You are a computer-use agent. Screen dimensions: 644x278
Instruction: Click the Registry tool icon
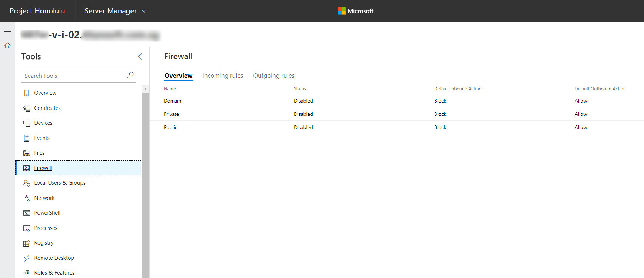(x=27, y=243)
